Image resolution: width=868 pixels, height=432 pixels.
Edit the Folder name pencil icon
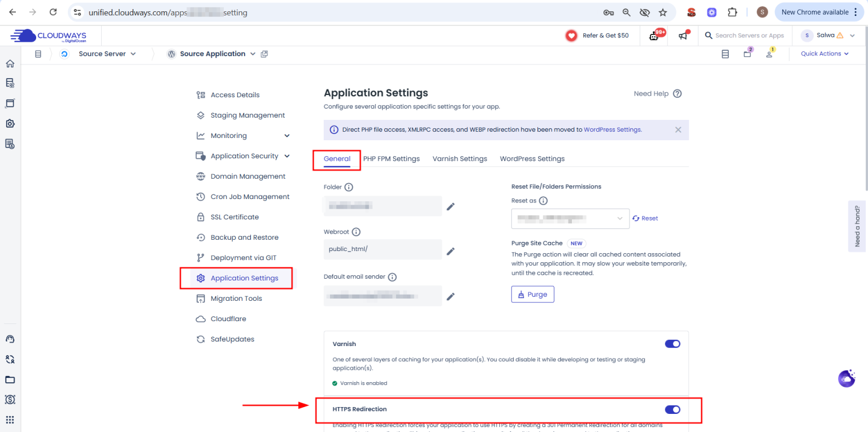click(x=450, y=206)
